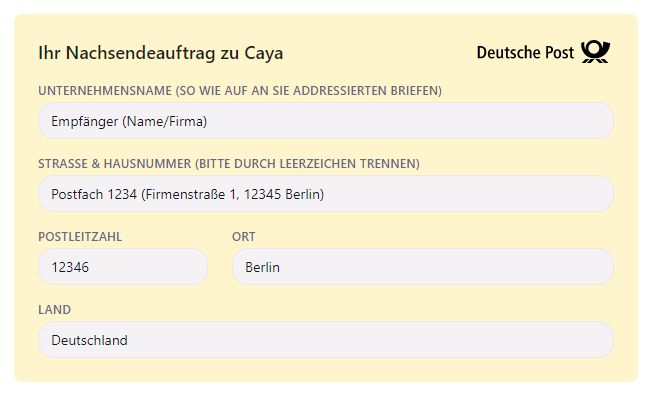Image resolution: width=652 pixels, height=393 pixels.
Task: Click the UNTERNEHMENSNAME label text
Action: (x=105, y=91)
